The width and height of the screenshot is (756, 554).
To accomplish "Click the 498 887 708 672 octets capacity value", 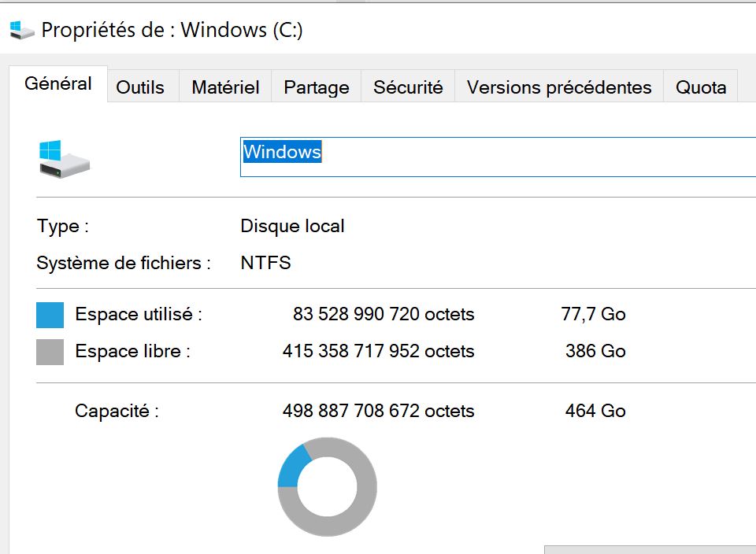I will 378,411.
